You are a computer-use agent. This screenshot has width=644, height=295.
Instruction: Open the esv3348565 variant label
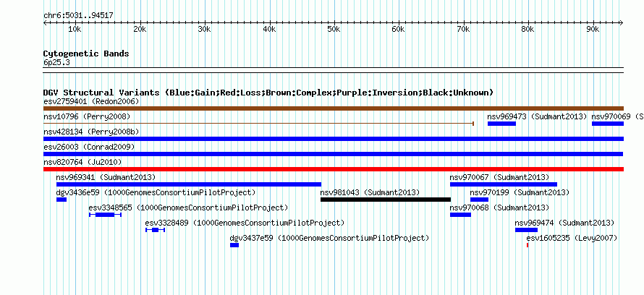click(x=189, y=208)
